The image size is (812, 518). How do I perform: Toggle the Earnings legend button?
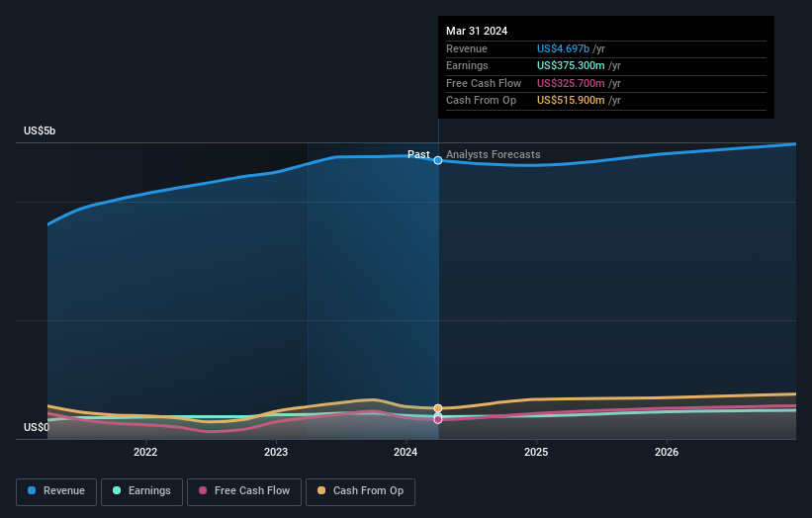pos(141,491)
